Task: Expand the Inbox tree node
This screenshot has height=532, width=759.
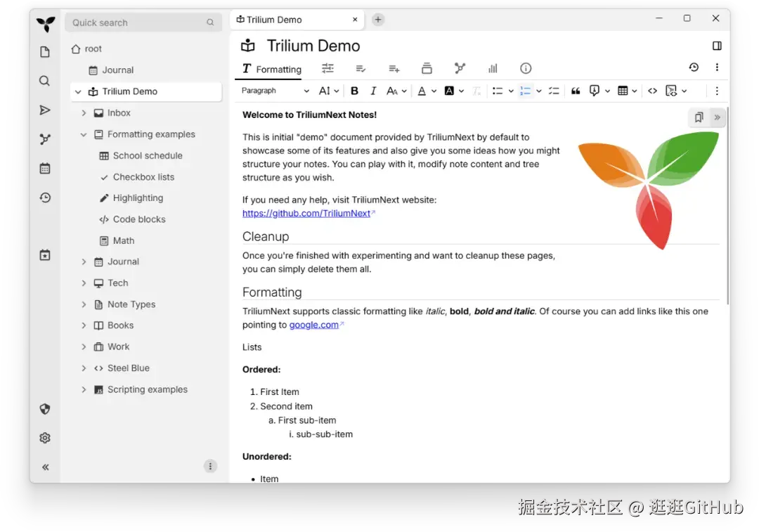Action: pos(84,112)
